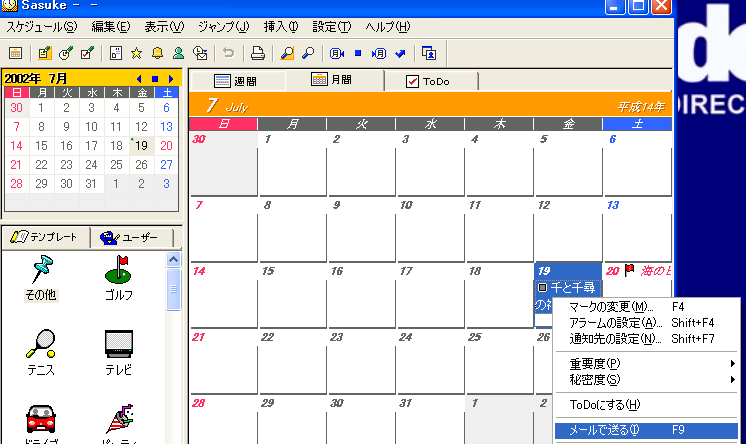Open the 挿入(I) menu

click(x=281, y=27)
